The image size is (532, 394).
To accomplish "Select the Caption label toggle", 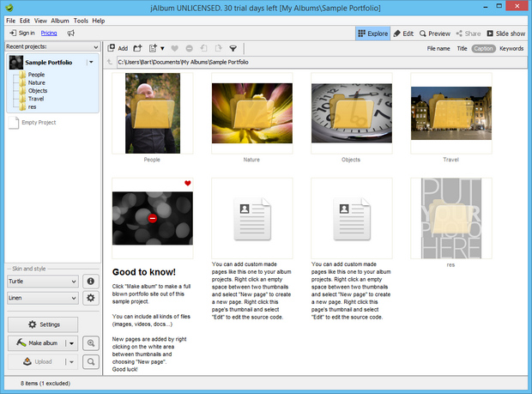I will click(x=483, y=49).
